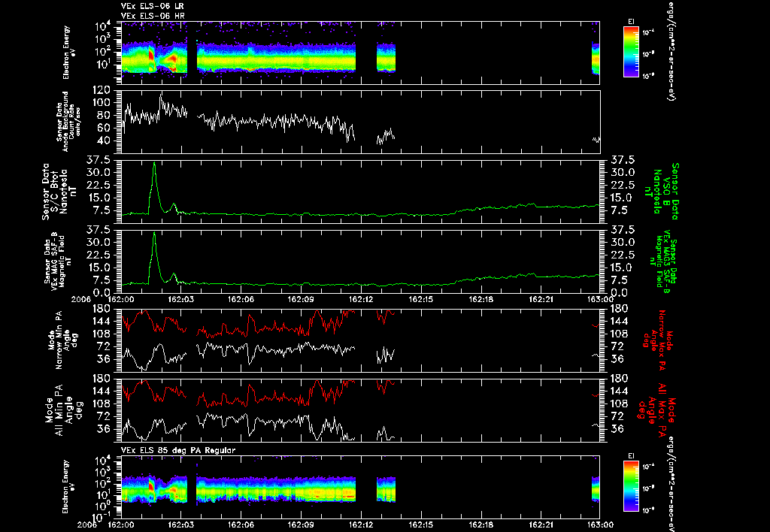
Task: Click the 'VEx ELS 85 deg PA Regular' title
Action: 178,450
